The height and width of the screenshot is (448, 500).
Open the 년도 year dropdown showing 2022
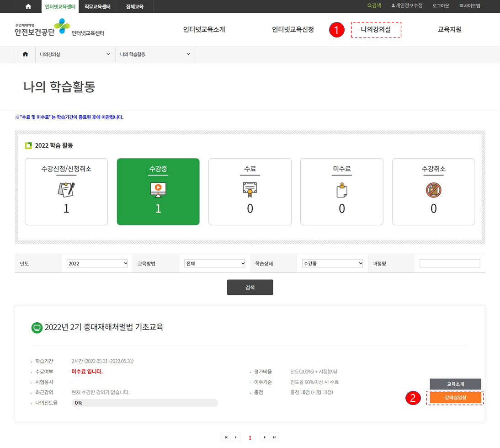coord(97,263)
